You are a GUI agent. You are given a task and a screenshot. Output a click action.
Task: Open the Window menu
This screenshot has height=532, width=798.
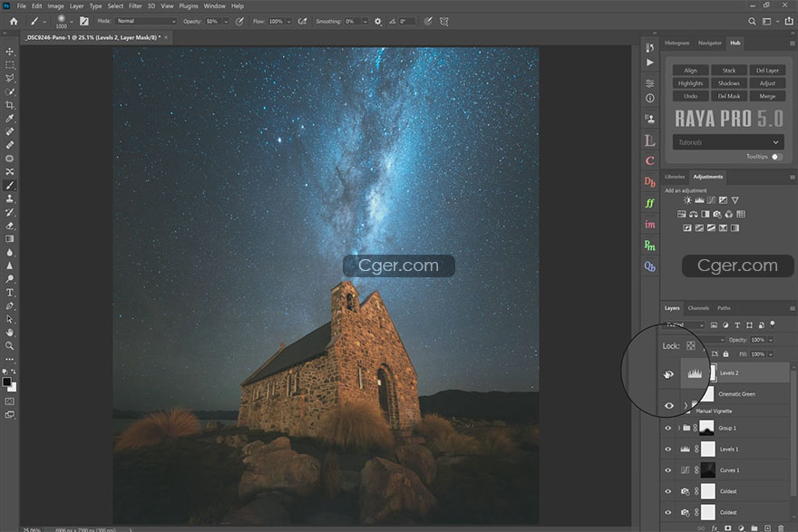click(214, 6)
